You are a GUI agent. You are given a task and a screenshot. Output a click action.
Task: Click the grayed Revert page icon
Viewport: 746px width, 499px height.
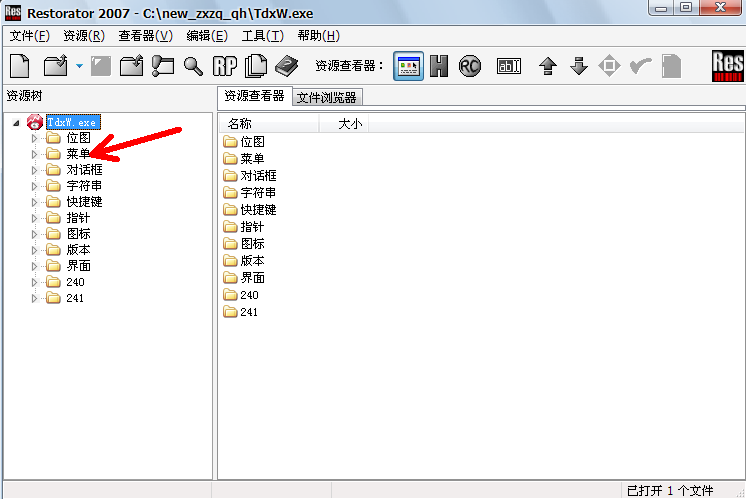click(x=672, y=66)
